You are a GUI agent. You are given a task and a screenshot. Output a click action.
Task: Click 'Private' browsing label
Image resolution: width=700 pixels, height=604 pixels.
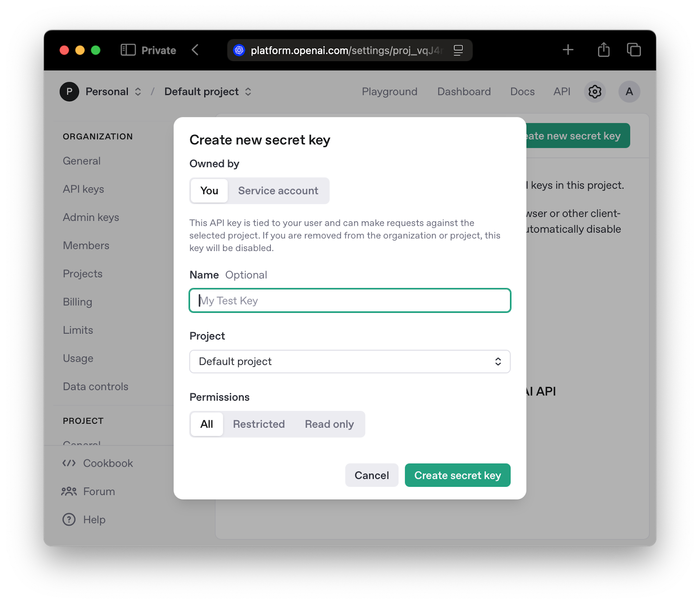click(x=159, y=50)
